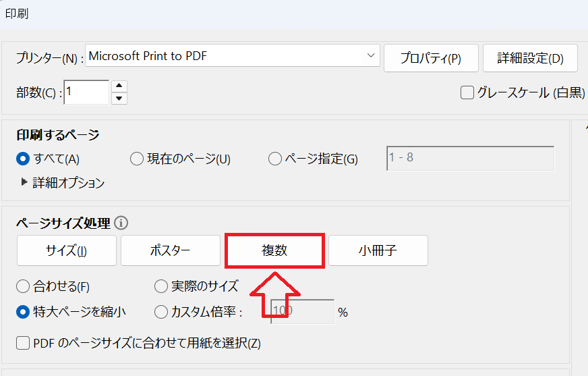Select 実際のサイズ radio option
Image resolution: width=588 pixels, height=376 pixels.
click(161, 287)
